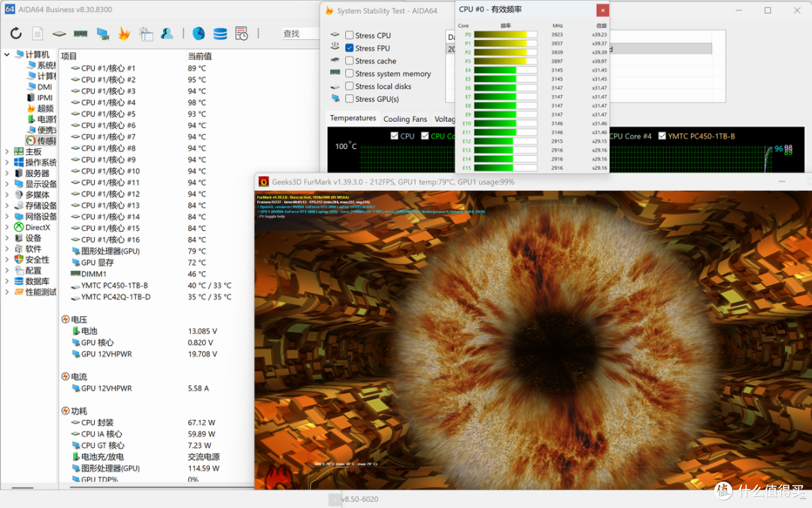Uncheck the Stress FPU checkbox
This screenshot has width=812, height=508.
pos(350,48)
